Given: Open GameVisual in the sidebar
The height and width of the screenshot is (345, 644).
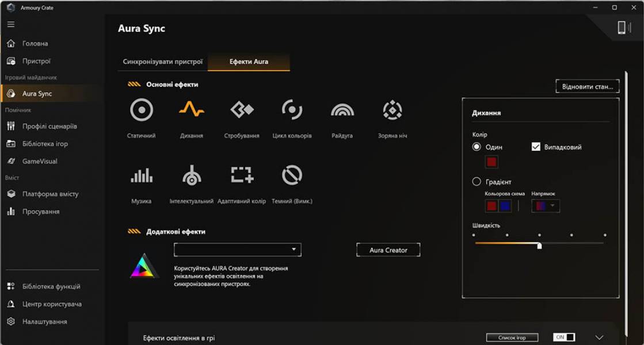Looking at the screenshot, I should [x=40, y=162].
